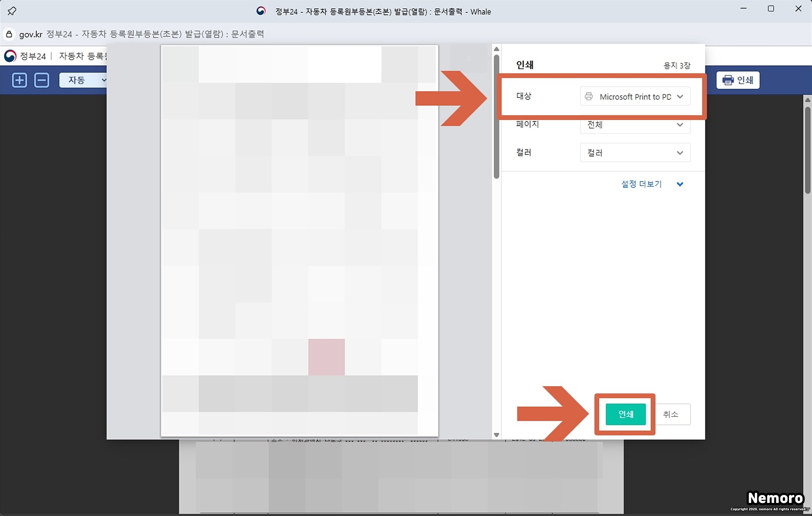The width and height of the screenshot is (812, 516).
Task: Open the 컬러 color mode dropdown
Action: 635,153
